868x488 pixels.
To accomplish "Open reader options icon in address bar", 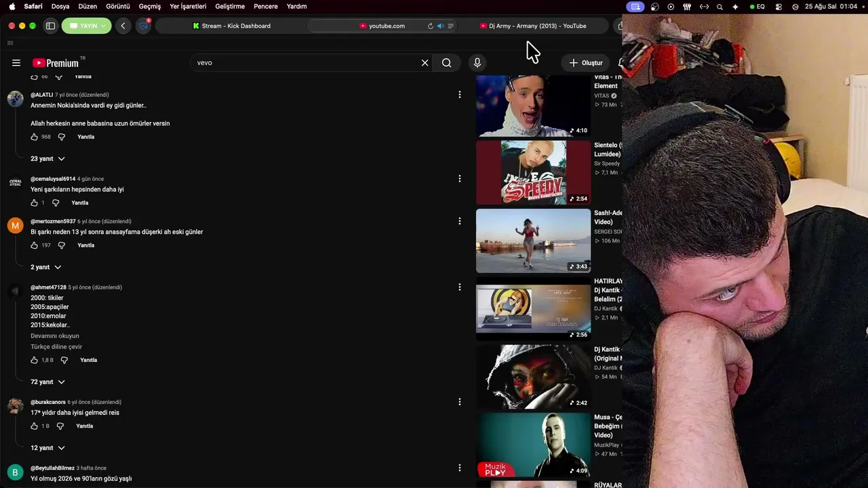I will point(450,26).
